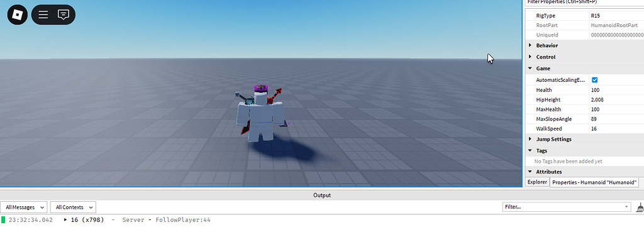
Task: Expand the Control section
Action: tap(530, 57)
